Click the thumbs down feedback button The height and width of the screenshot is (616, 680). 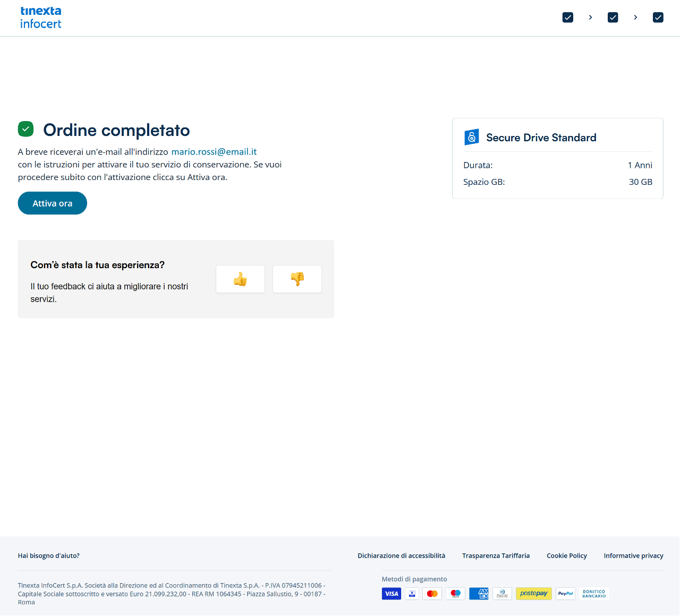tap(297, 279)
